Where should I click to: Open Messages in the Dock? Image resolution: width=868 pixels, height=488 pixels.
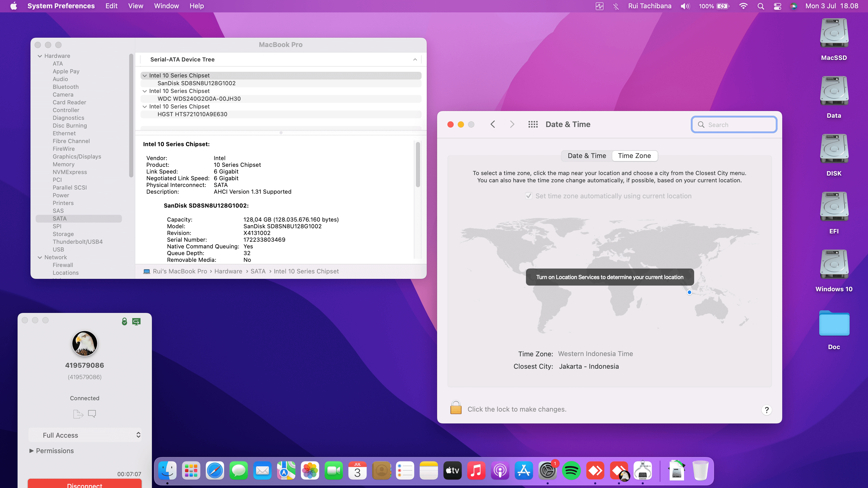click(x=238, y=470)
